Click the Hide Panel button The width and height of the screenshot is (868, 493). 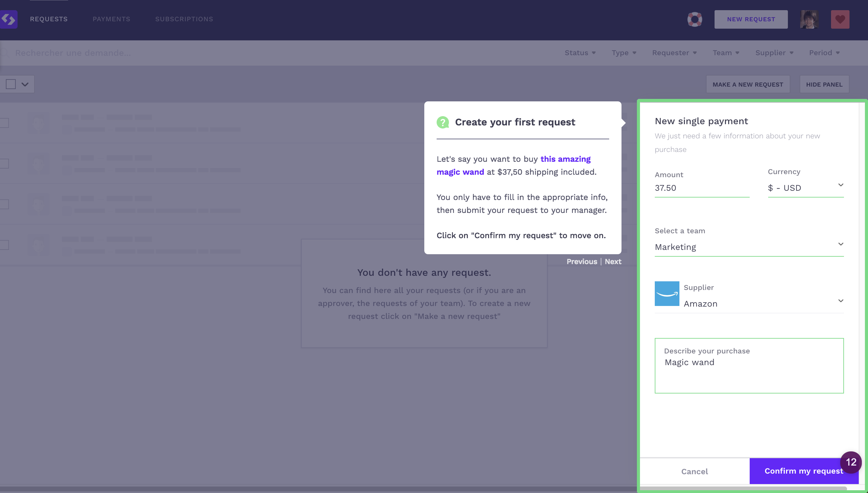[x=824, y=84]
